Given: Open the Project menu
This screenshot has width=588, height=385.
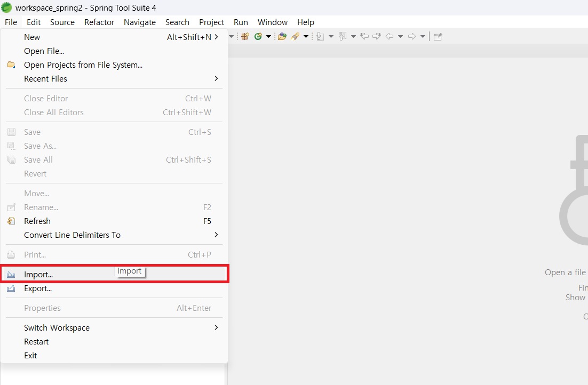Looking at the screenshot, I should point(211,22).
